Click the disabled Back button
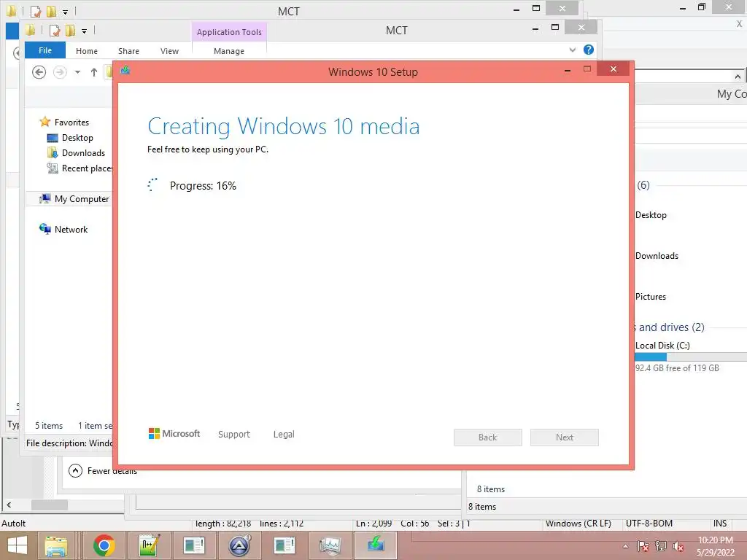747x560 pixels. [x=488, y=437]
